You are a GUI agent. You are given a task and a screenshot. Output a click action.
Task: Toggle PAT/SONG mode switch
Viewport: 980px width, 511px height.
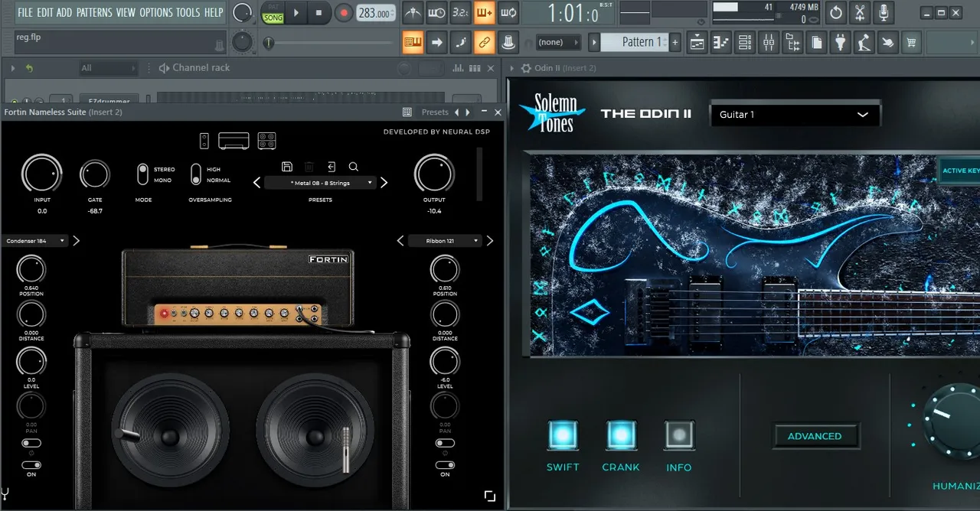[273, 13]
